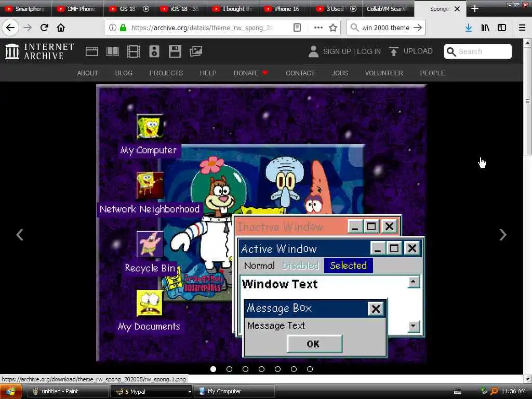Click the UPLOAD link text

coord(418,51)
